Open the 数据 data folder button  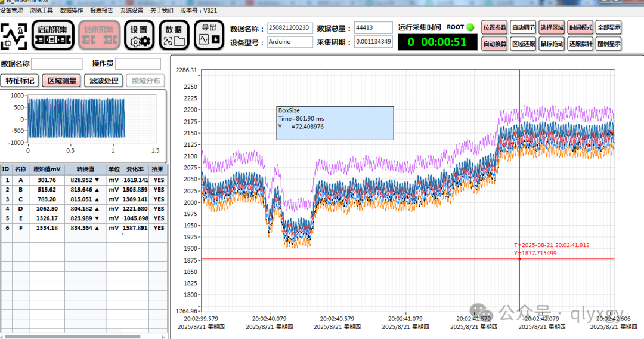click(x=174, y=35)
